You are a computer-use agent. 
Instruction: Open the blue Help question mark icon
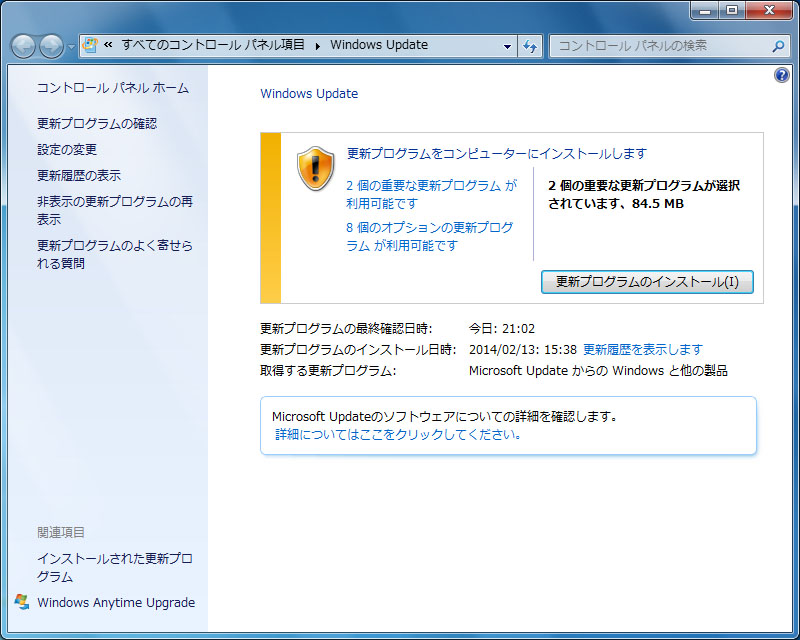pyautogui.click(x=781, y=76)
